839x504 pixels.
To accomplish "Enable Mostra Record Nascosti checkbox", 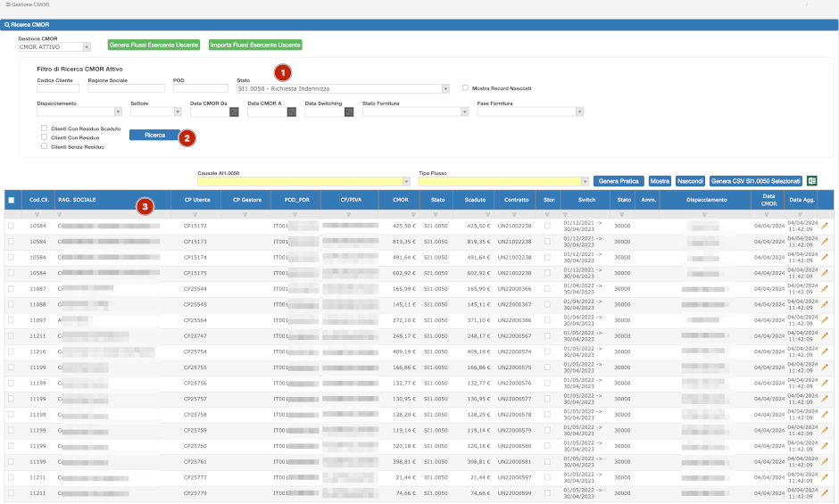I will 465,87.
